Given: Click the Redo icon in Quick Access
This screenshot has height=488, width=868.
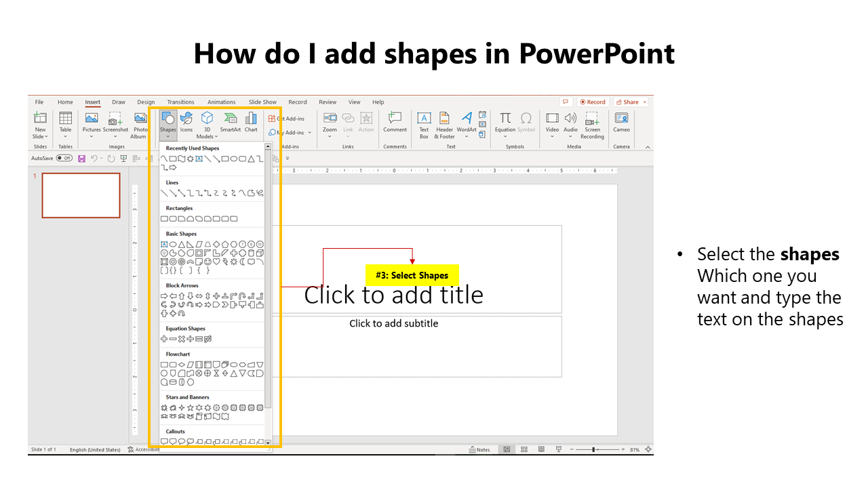Looking at the screenshot, I should 111,158.
